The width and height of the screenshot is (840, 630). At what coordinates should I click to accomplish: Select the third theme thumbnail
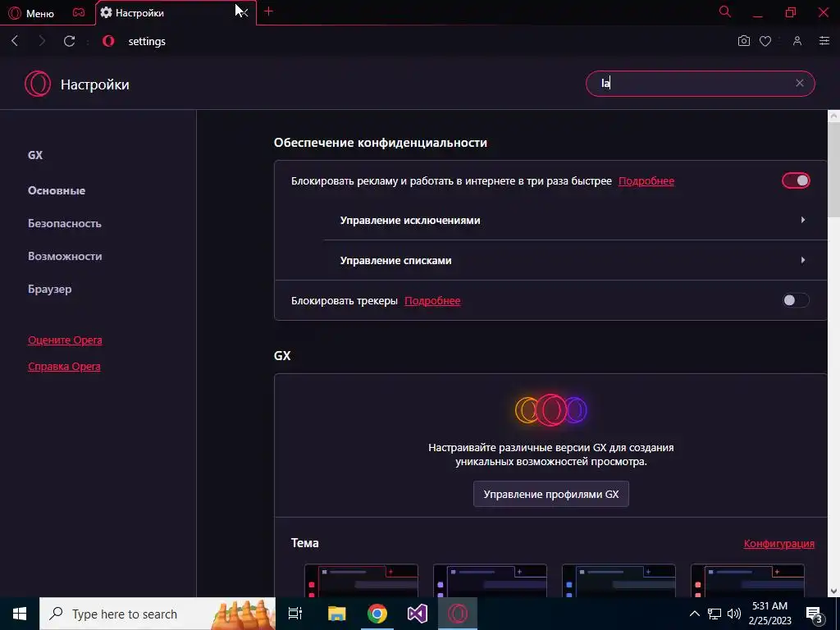coord(619,580)
